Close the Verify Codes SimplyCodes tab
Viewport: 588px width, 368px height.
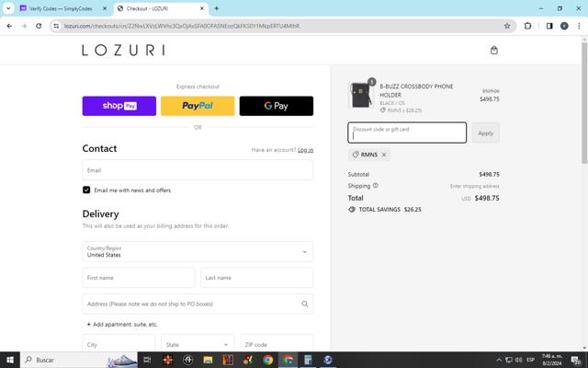coord(105,8)
